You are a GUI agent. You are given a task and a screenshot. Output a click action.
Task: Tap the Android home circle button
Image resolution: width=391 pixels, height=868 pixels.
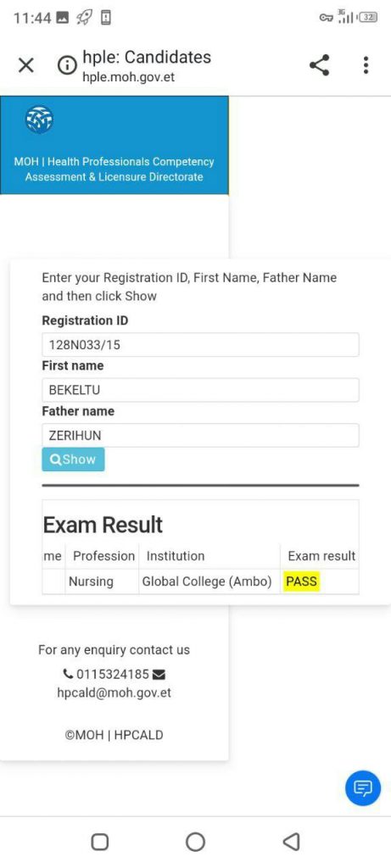[195, 842]
